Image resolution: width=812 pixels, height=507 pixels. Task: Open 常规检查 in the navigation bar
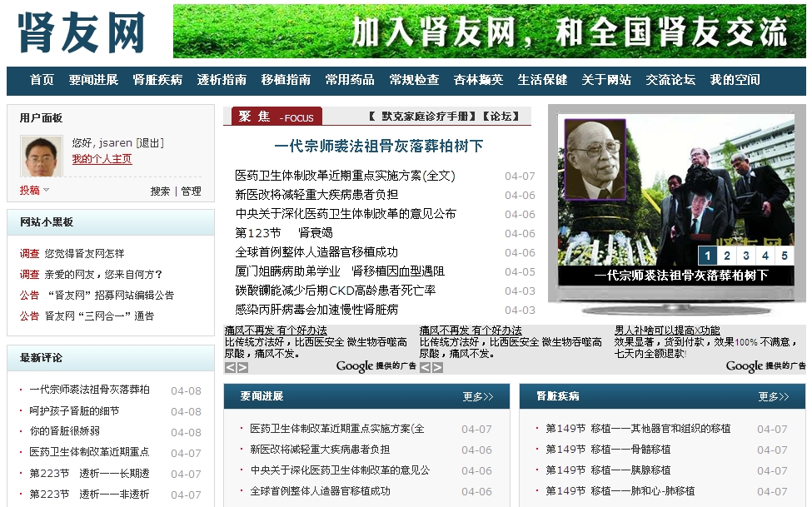point(414,80)
